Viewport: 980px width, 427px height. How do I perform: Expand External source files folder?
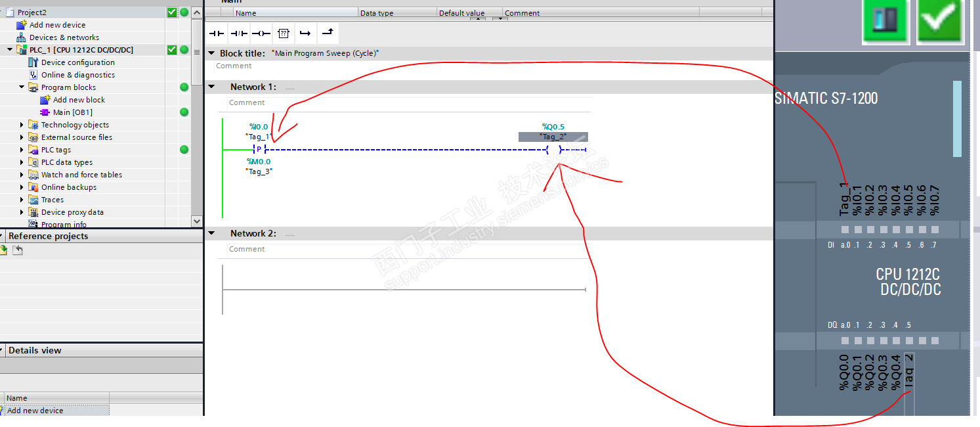coord(22,137)
